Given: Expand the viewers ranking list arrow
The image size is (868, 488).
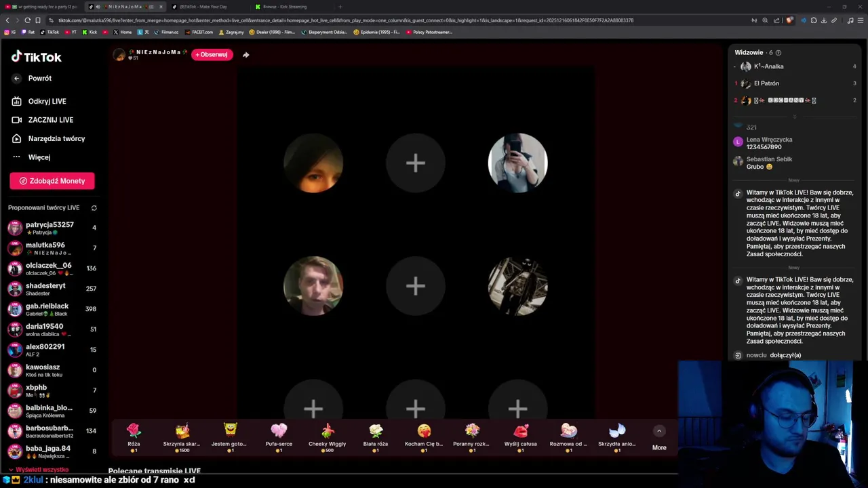Looking at the screenshot, I should click(x=795, y=117).
